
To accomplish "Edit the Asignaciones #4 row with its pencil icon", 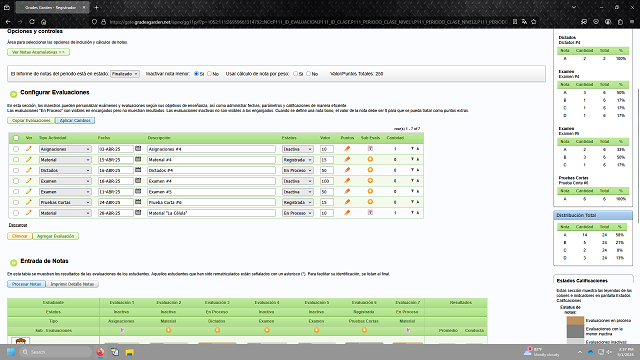I will click(x=29, y=149).
